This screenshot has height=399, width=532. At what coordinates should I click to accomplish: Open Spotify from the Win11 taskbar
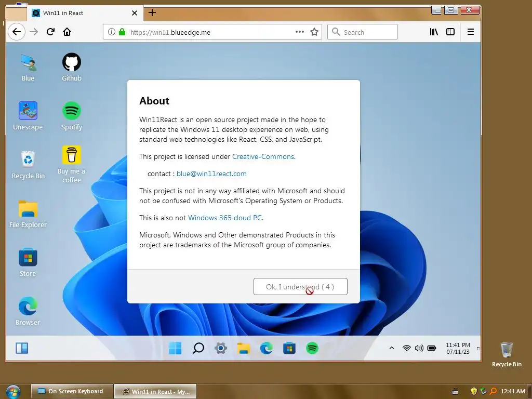point(312,348)
